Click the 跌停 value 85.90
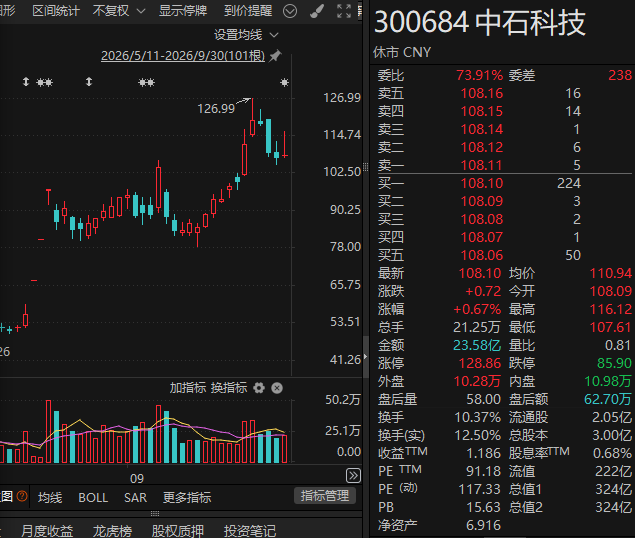Image resolution: width=635 pixels, height=538 pixels. click(x=614, y=363)
